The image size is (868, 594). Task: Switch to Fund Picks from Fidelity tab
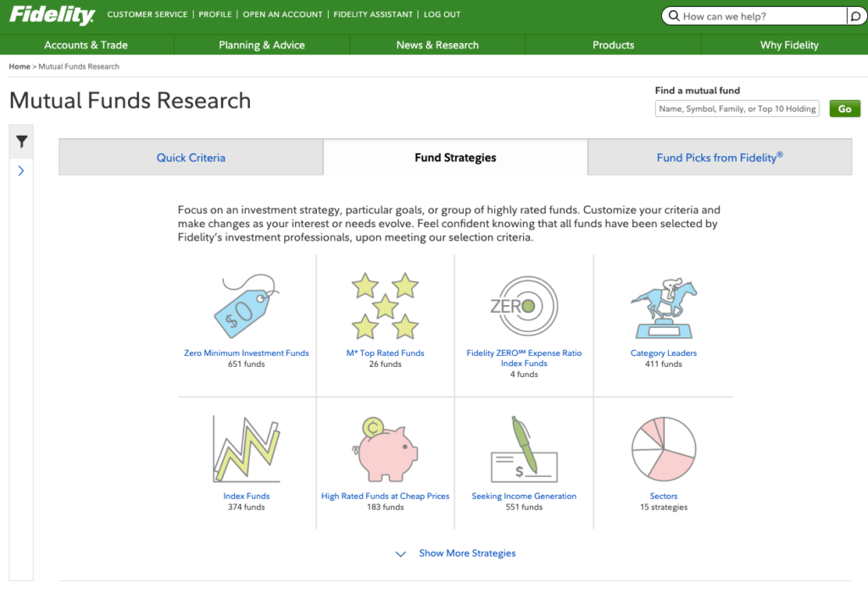[x=719, y=158]
